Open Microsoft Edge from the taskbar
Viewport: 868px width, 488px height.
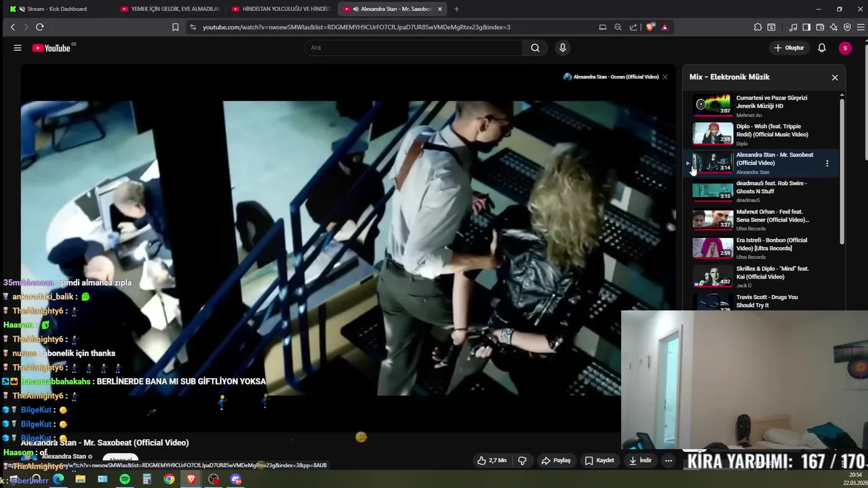tap(58, 479)
